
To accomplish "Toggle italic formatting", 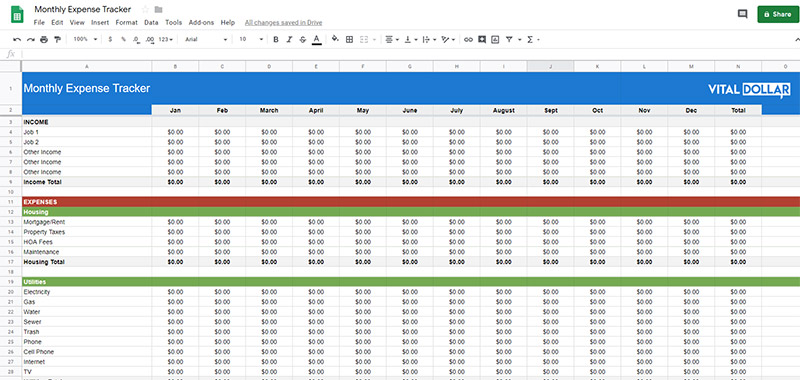I will (289, 39).
